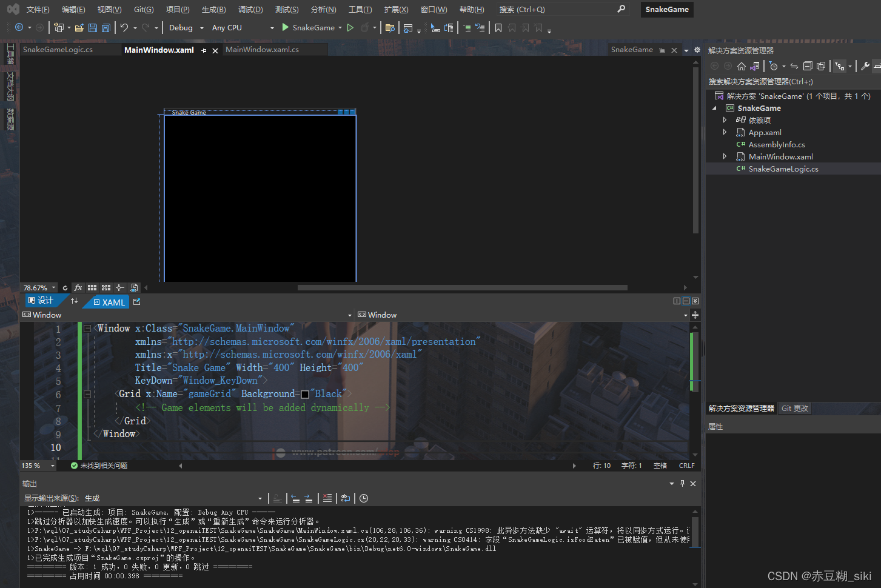Open the 生成(B) menu
Image resolution: width=881 pixels, height=588 pixels.
coord(213,10)
